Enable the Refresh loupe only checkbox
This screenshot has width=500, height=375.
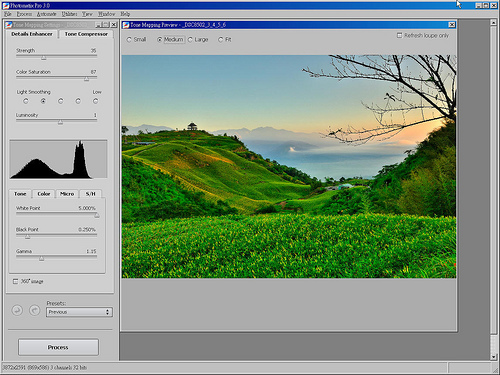click(399, 35)
